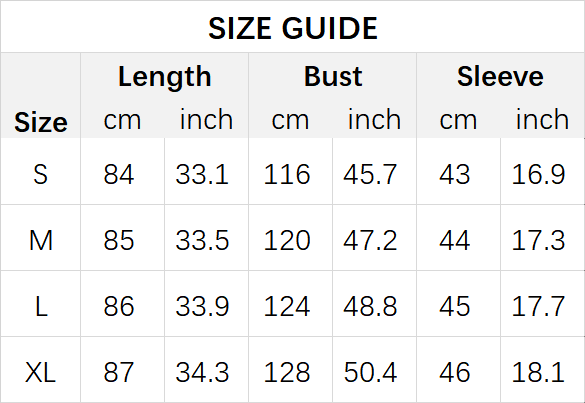Click the S size row label
The image size is (585, 403).
(41, 174)
